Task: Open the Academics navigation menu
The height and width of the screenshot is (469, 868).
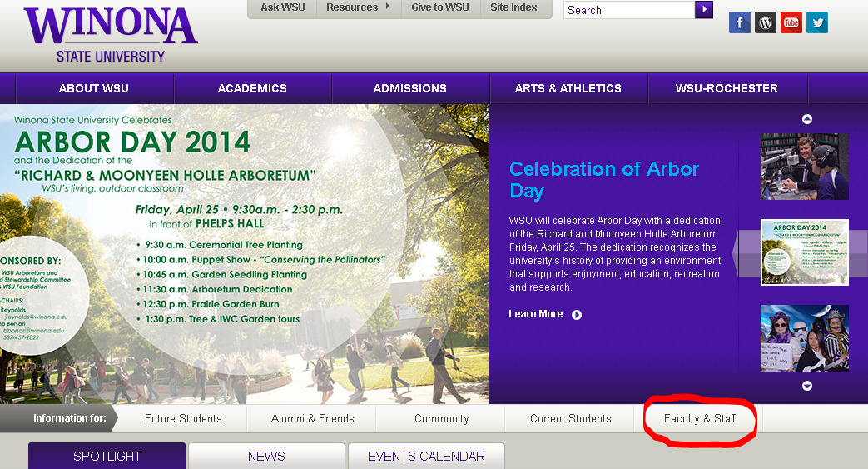Action: click(x=252, y=88)
